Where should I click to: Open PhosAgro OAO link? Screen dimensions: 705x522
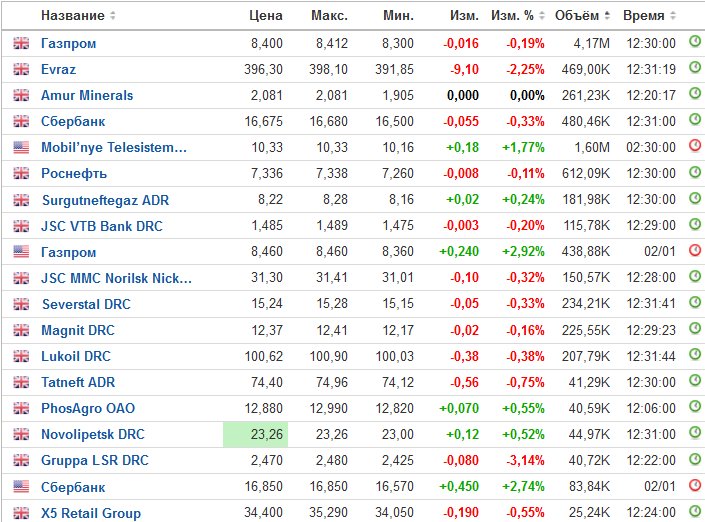[x=88, y=408]
